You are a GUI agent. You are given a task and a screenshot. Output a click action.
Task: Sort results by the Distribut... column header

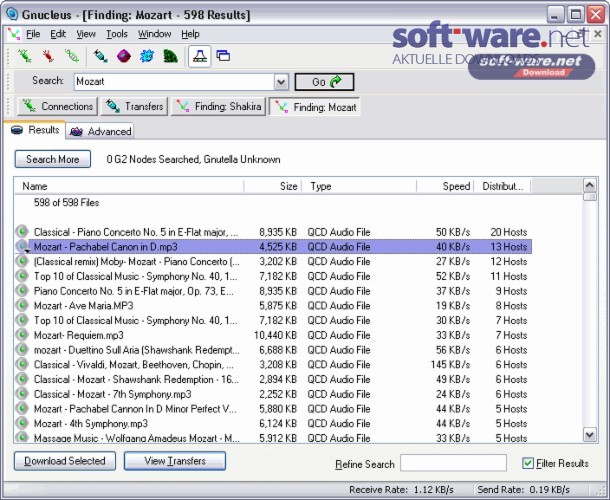[x=502, y=186]
